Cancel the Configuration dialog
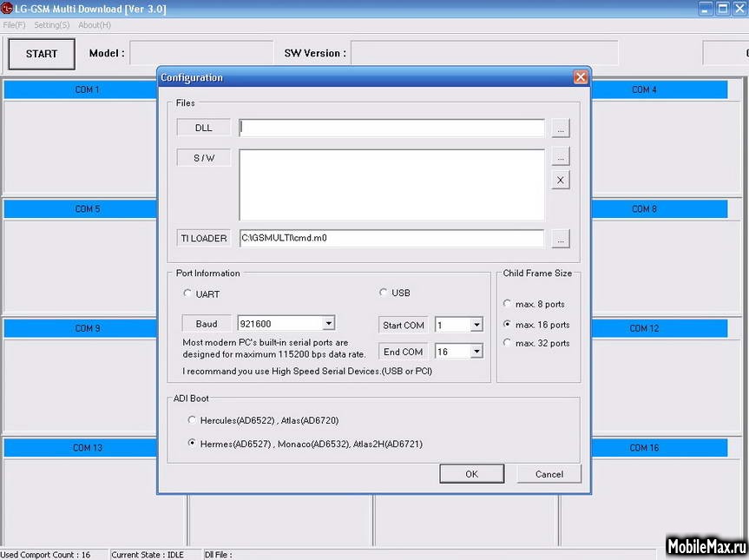Image resolution: width=749 pixels, height=560 pixels. tap(549, 473)
